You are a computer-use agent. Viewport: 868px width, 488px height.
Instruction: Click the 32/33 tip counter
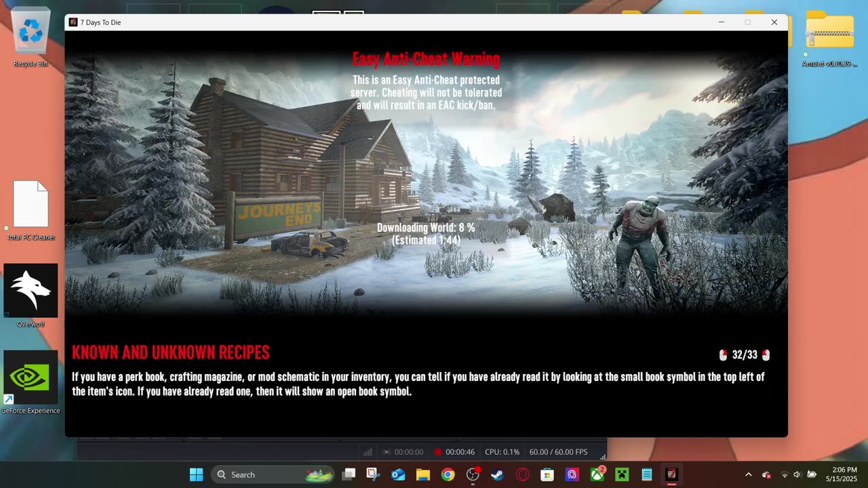pos(745,355)
